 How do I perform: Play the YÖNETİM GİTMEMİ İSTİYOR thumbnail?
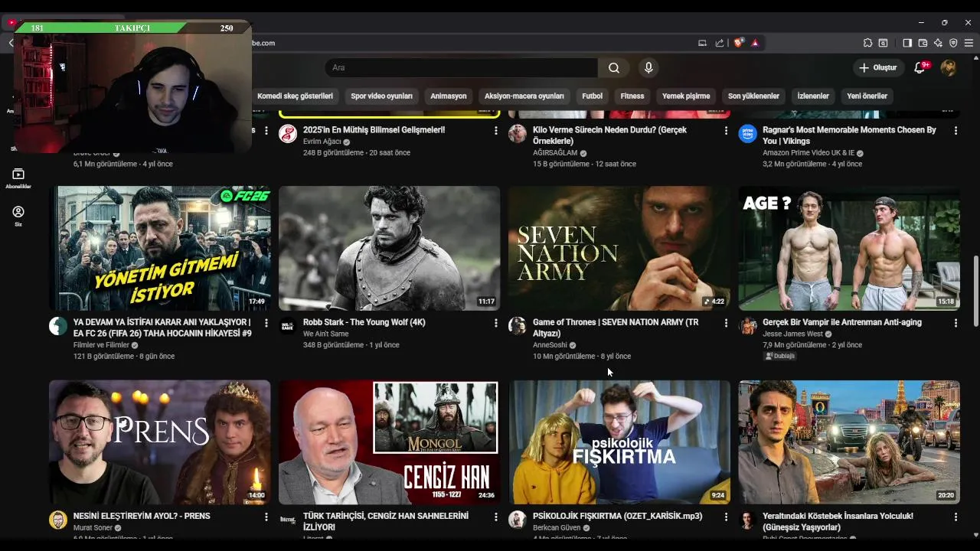(x=160, y=248)
